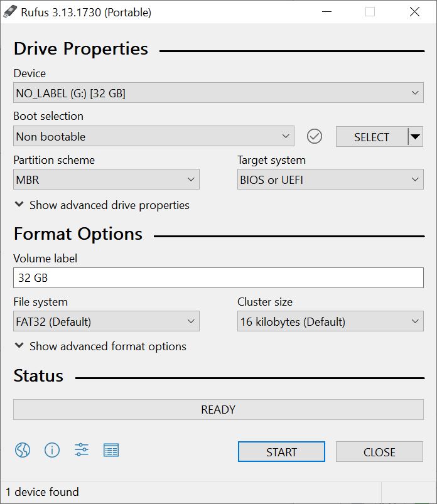Open the Partition scheme MBR dropdown
437x504 pixels.
point(106,180)
